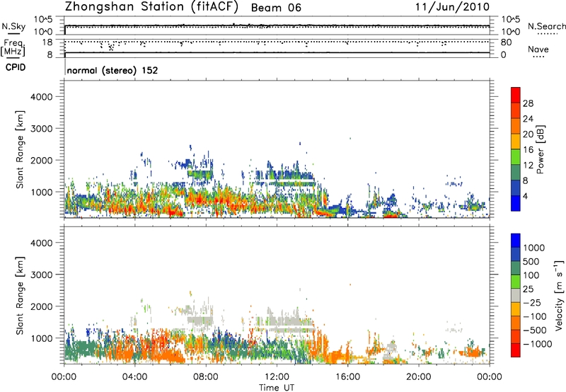Click 'Slant Range [km]' label of velocity panel
This screenshot has width=566, height=392.
coord(20,295)
